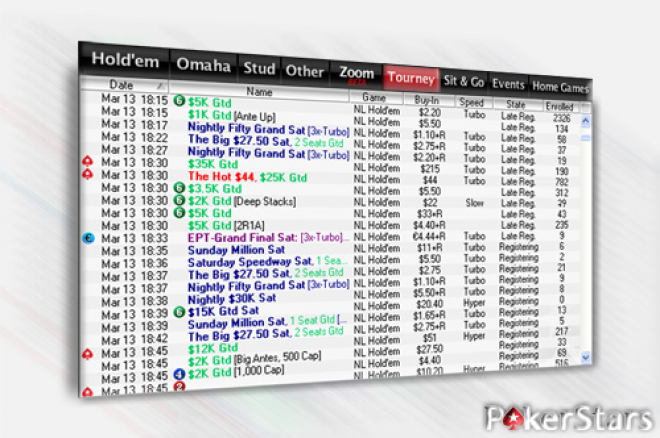Click the sort arrow in Date header

click(x=160, y=86)
